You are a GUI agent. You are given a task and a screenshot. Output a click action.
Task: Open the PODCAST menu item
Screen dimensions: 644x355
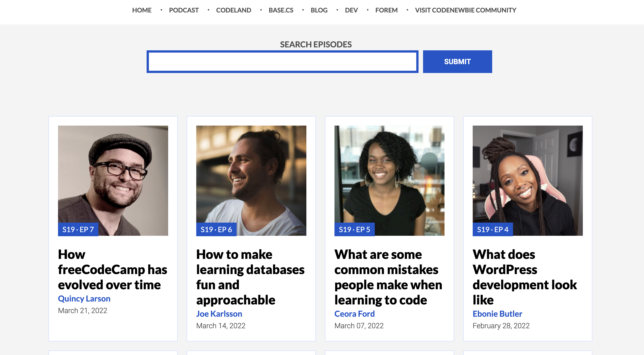(184, 10)
